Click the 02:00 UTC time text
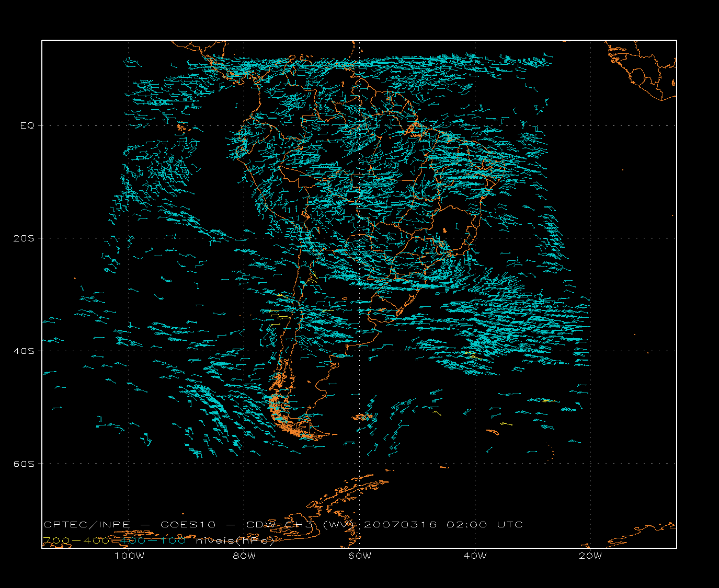719x588 pixels. click(485, 525)
